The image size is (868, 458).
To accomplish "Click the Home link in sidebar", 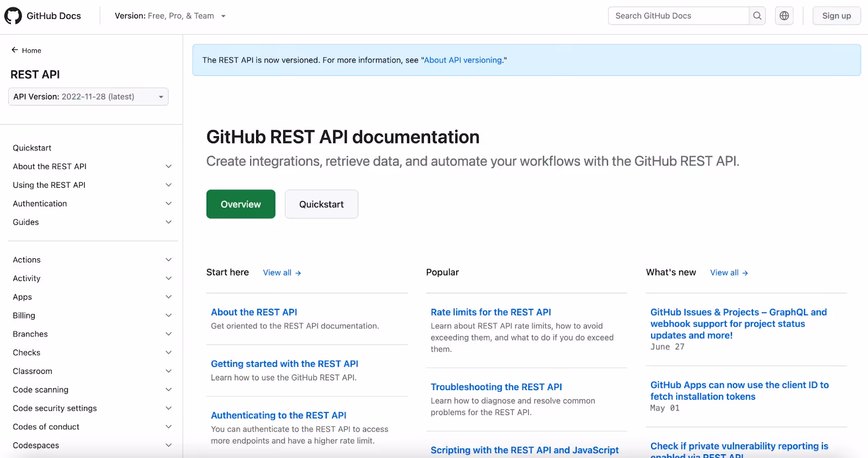I will tap(31, 50).
